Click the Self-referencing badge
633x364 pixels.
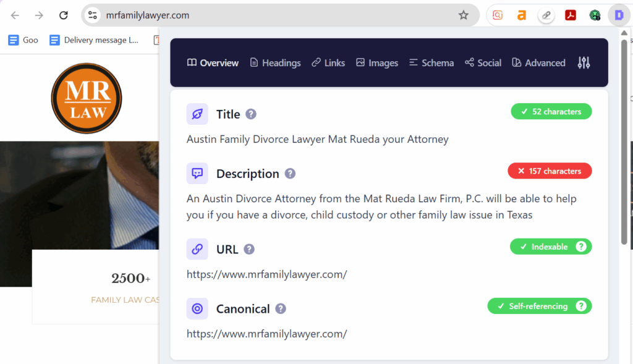pos(539,306)
